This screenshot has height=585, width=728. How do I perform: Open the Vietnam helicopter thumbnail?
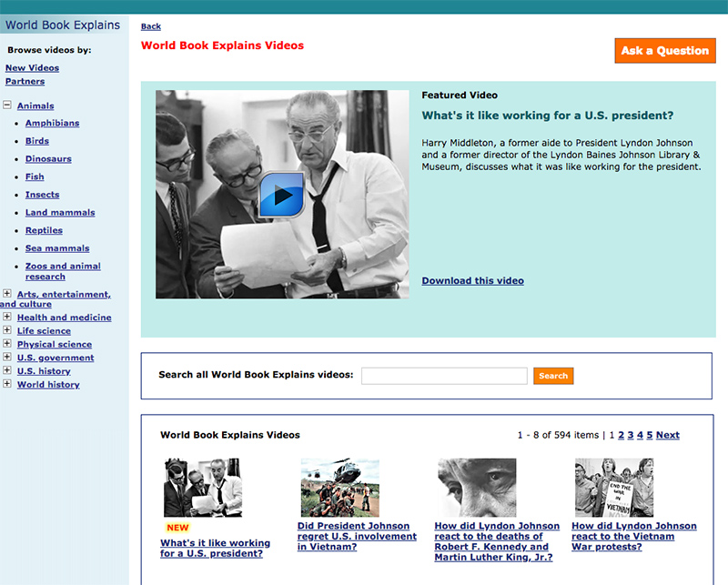pos(339,488)
